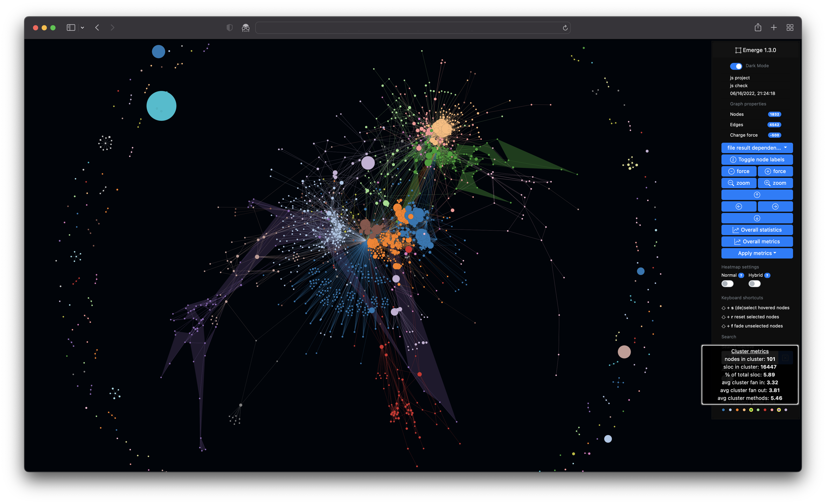Decrease charge force with the minus force button
826x504 pixels.
(739, 171)
